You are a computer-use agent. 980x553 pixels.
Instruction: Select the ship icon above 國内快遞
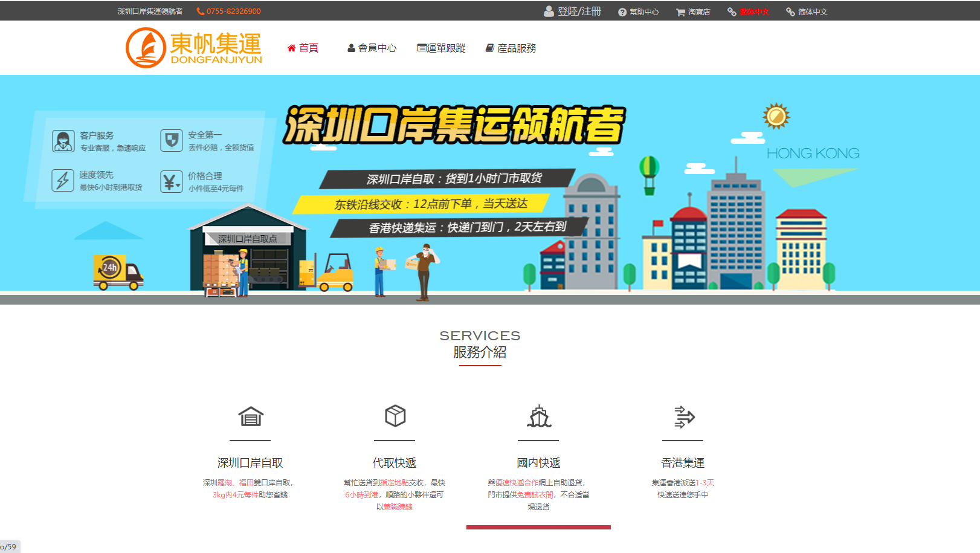tap(538, 416)
